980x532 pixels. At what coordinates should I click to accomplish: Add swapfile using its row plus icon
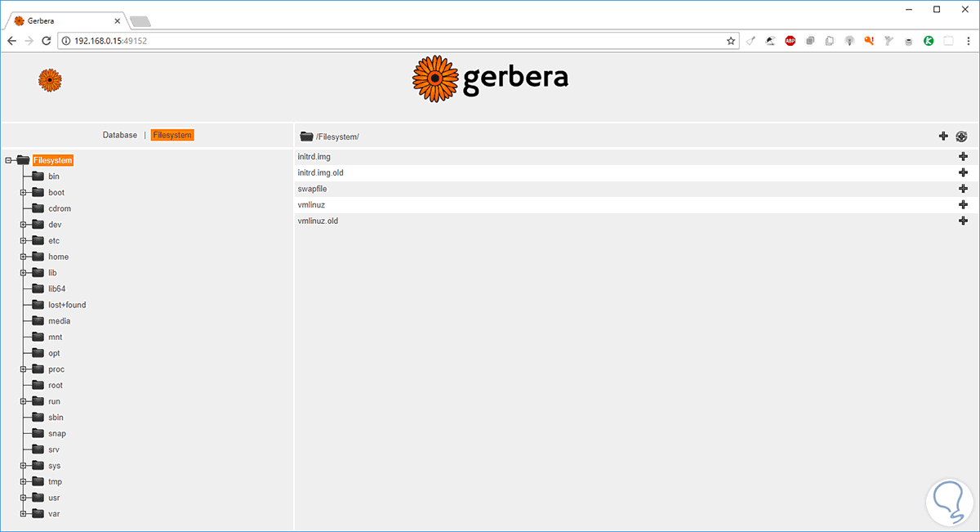pos(963,189)
